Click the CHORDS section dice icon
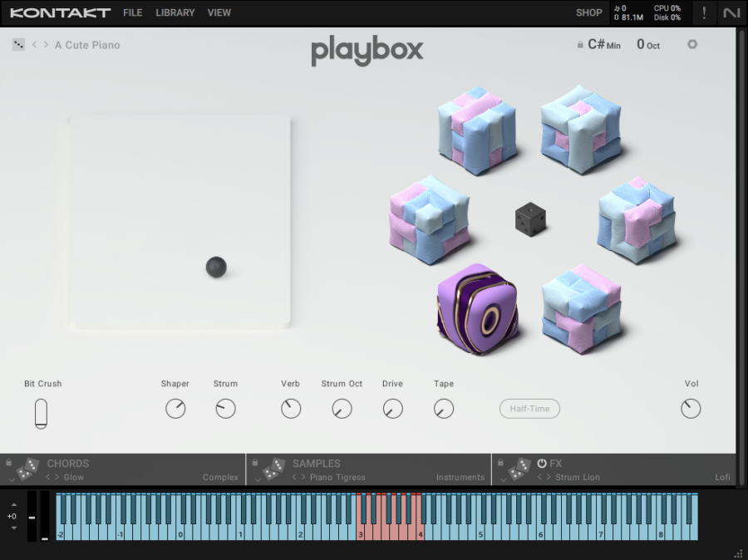 tap(26, 469)
